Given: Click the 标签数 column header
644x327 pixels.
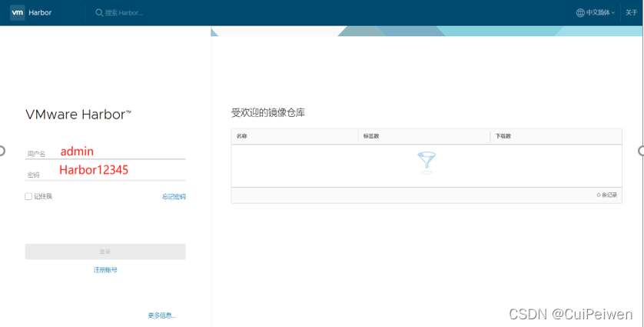Looking at the screenshot, I should 371,136.
